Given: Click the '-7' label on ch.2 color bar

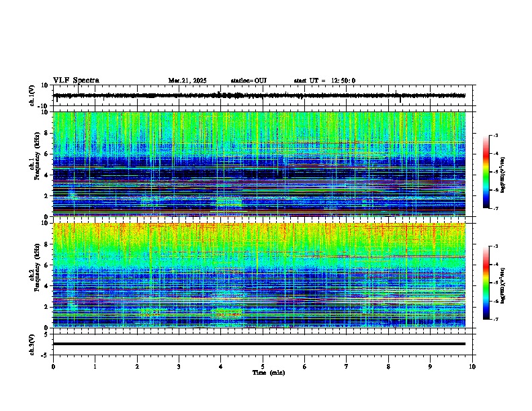Looking at the screenshot, I should [x=496, y=319].
